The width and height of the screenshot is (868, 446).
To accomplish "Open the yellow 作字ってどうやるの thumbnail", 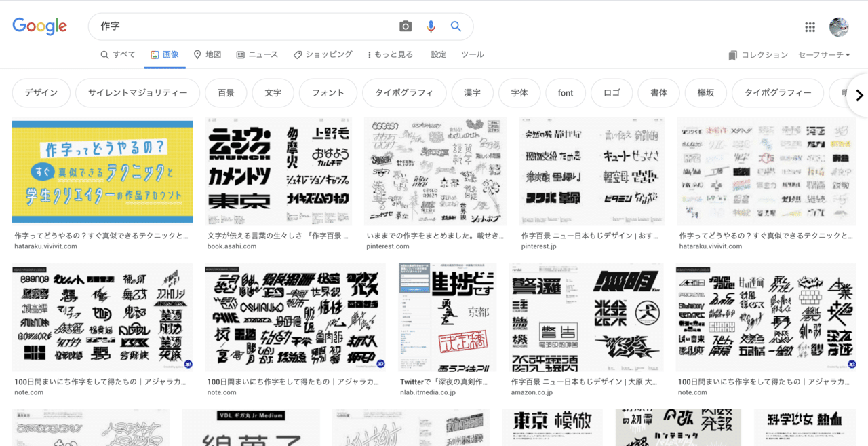I will [x=102, y=171].
